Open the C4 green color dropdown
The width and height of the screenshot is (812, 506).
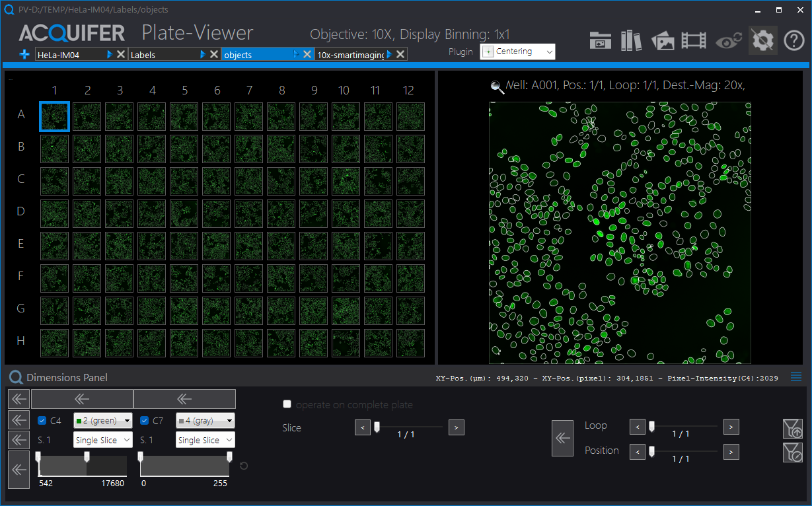[x=102, y=421]
